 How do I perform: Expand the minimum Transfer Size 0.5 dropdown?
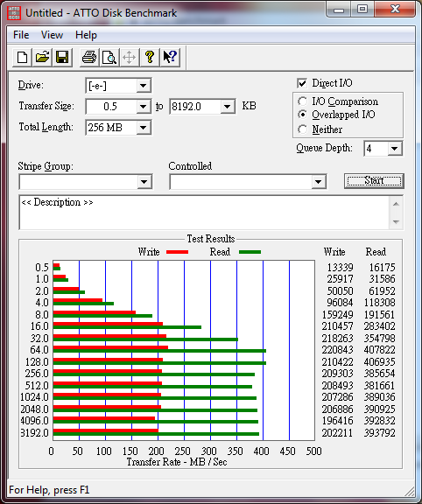click(143, 107)
